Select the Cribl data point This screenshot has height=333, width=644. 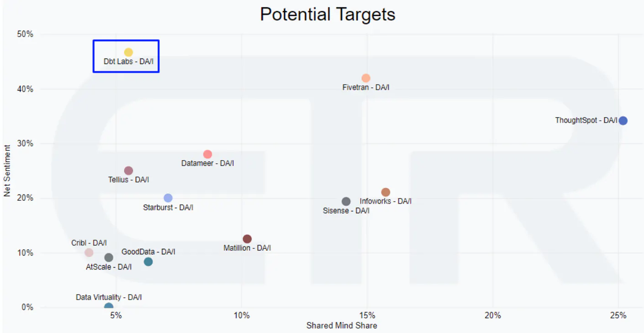(x=89, y=252)
